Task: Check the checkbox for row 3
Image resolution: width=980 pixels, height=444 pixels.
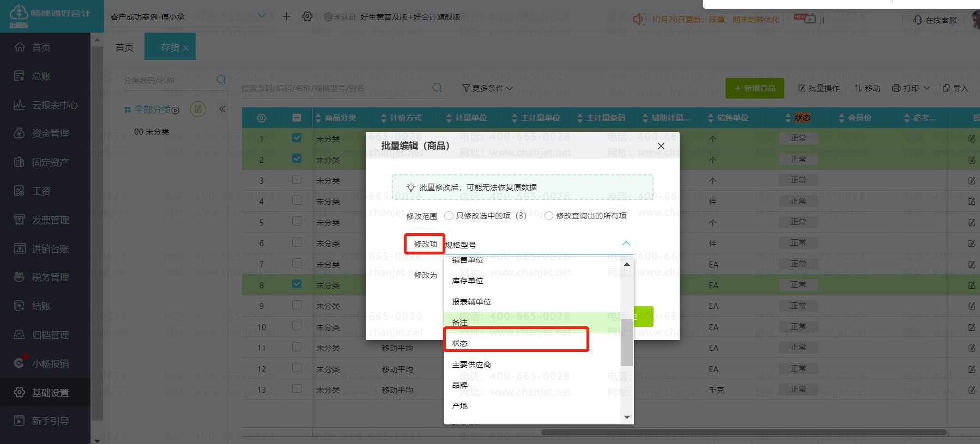Action: [297, 179]
